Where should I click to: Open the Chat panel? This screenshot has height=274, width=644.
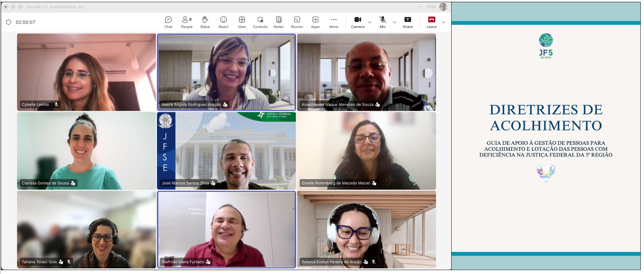pyautogui.click(x=168, y=22)
